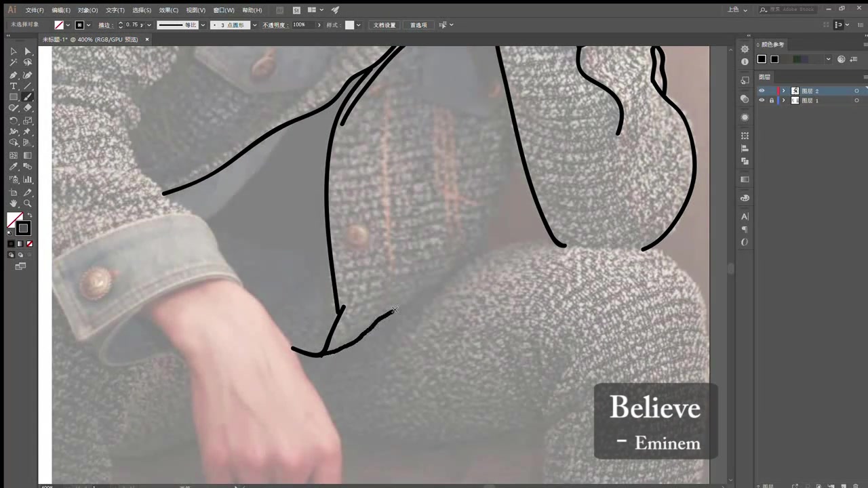This screenshot has width=868, height=488.
Task: Select the Artboard tool
Action: 13,192
